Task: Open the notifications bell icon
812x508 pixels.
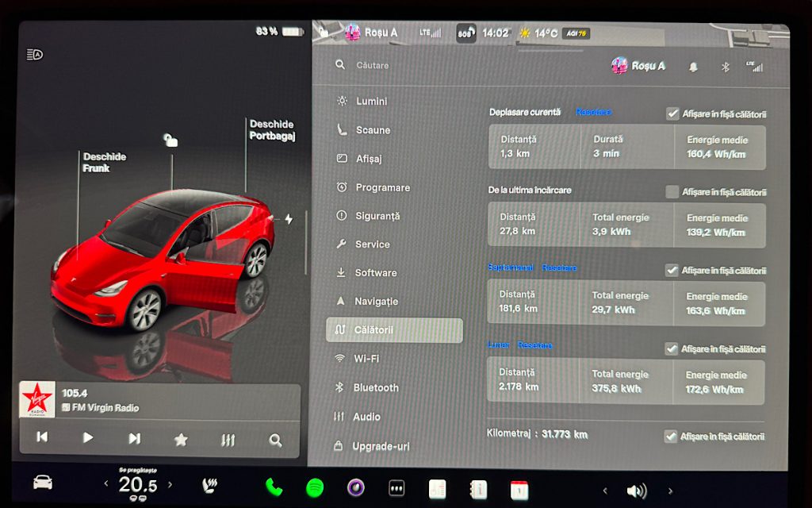Action: click(x=693, y=67)
